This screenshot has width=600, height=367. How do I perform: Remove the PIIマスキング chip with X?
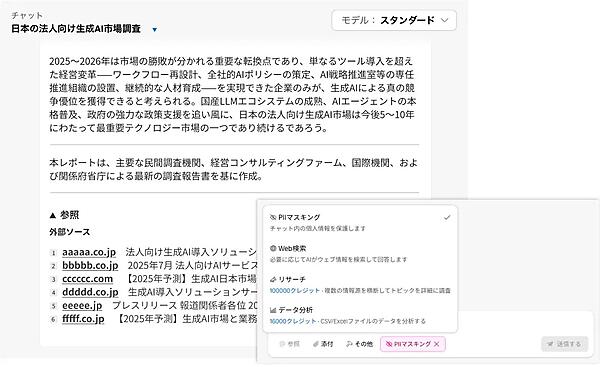point(437,344)
